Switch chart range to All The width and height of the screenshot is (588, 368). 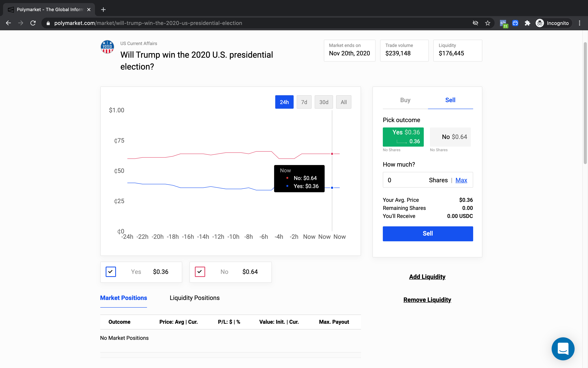(x=344, y=102)
